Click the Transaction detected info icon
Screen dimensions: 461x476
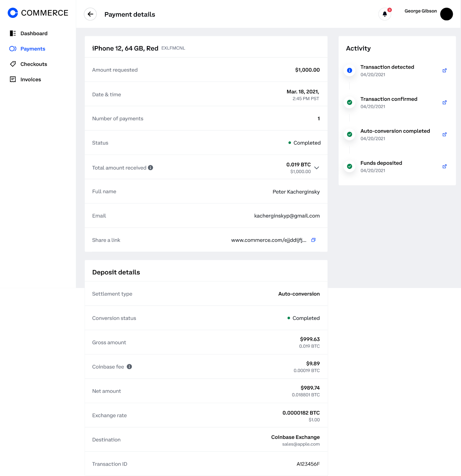point(350,71)
